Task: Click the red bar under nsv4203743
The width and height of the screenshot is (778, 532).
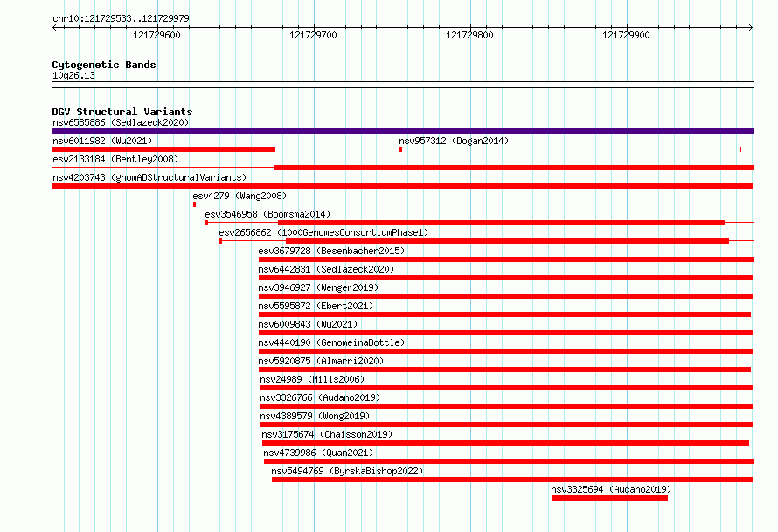Action: [402, 186]
